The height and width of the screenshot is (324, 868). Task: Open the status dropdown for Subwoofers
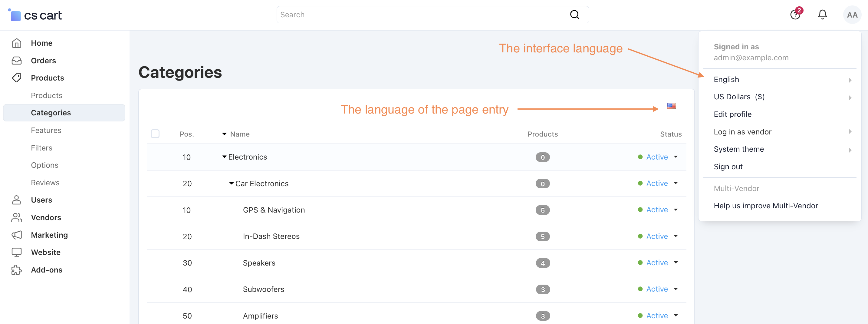[x=676, y=289]
